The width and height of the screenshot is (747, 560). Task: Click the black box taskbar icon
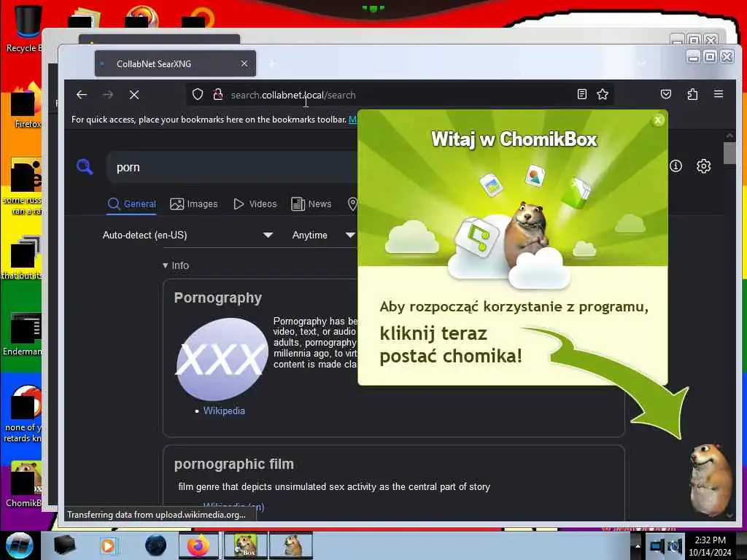click(64, 545)
